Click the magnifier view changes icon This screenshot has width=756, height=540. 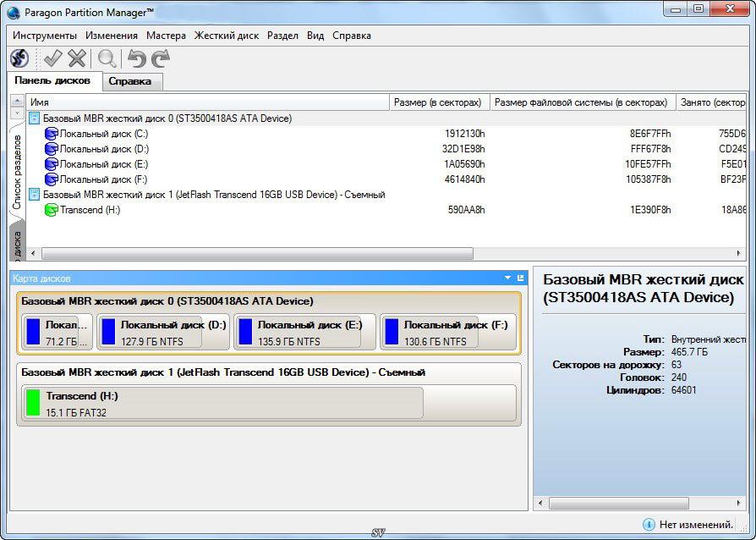click(x=107, y=59)
